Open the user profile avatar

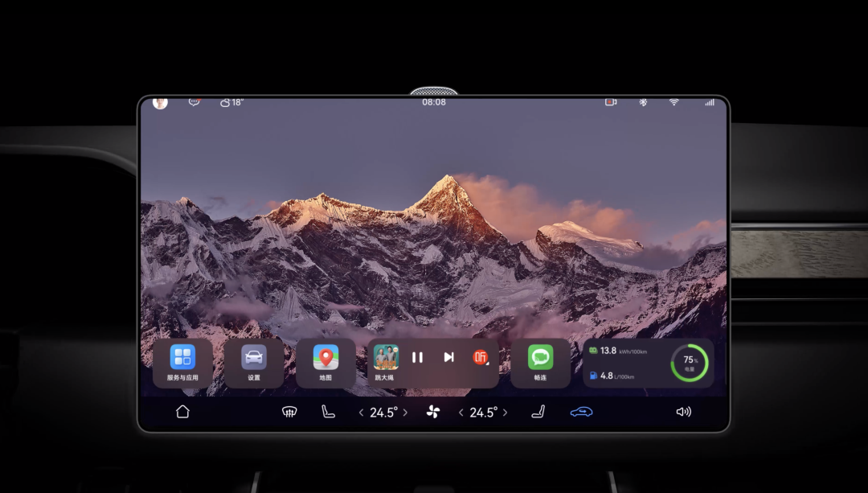[x=160, y=102]
